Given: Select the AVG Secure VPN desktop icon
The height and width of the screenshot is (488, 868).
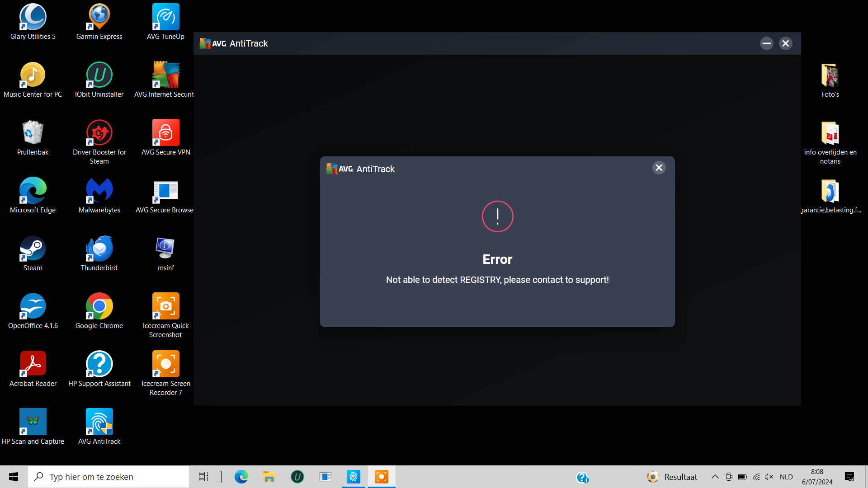Looking at the screenshot, I should pyautogui.click(x=165, y=138).
